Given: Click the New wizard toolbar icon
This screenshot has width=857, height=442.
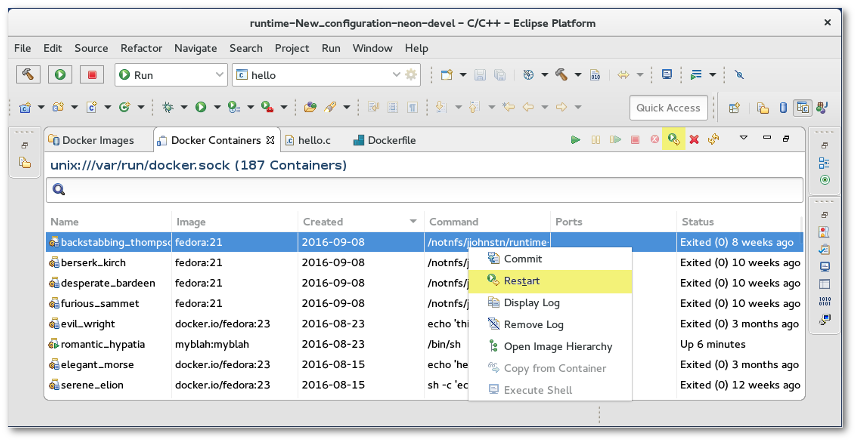Looking at the screenshot, I should tap(447, 75).
